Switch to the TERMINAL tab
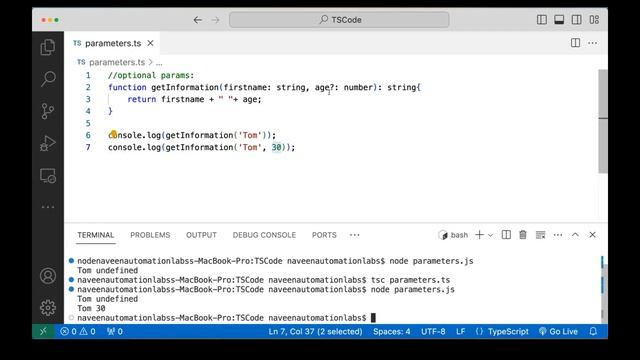Image resolution: width=640 pixels, height=360 pixels. click(96, 235)
